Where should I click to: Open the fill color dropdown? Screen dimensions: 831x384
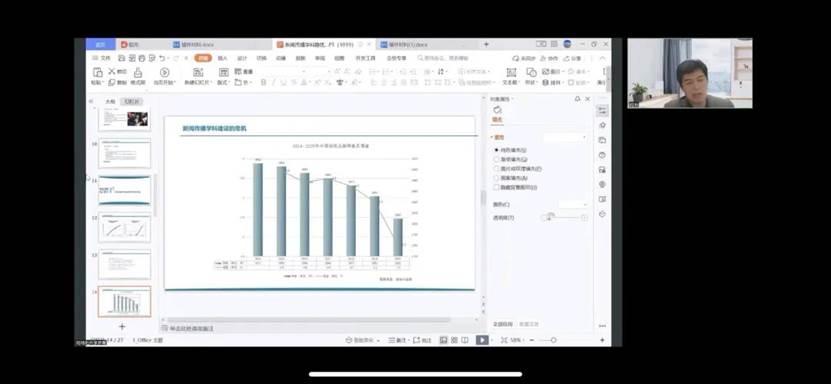tap(573, 204)
